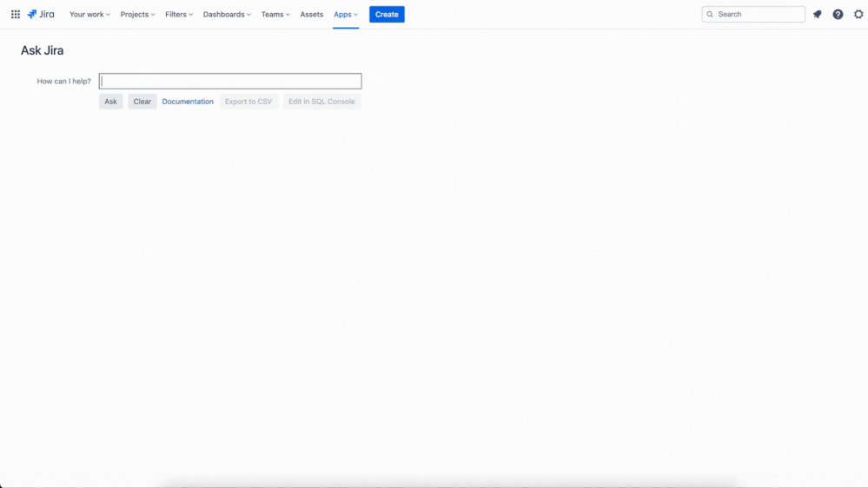Click the How can I help? label
This screenshot has height=488, width=868.
[x=63, y=82]
